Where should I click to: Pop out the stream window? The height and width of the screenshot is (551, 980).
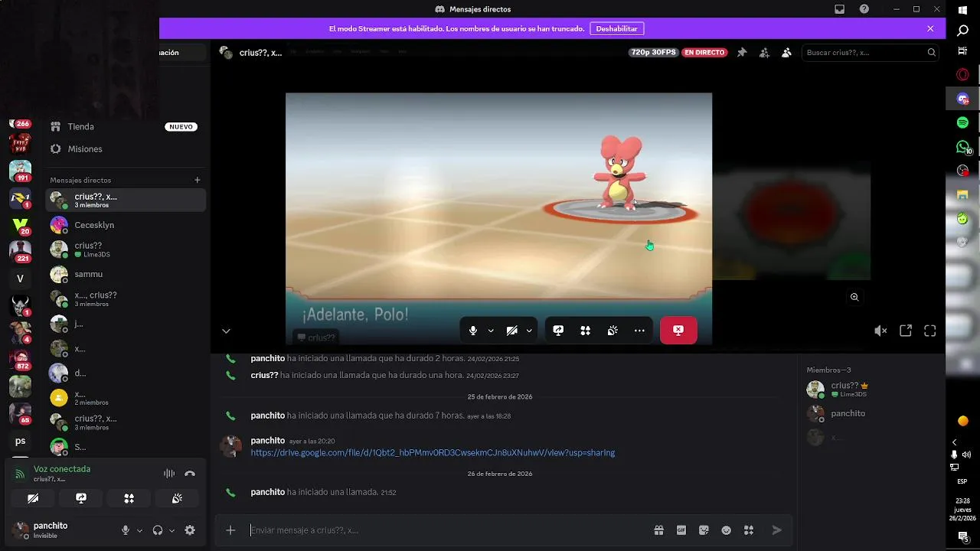[906, 331]
